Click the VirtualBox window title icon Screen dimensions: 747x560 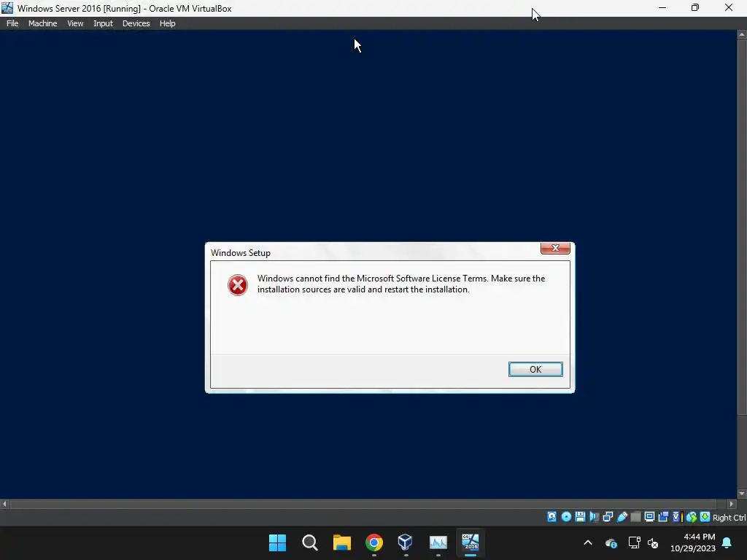(7, 8)
